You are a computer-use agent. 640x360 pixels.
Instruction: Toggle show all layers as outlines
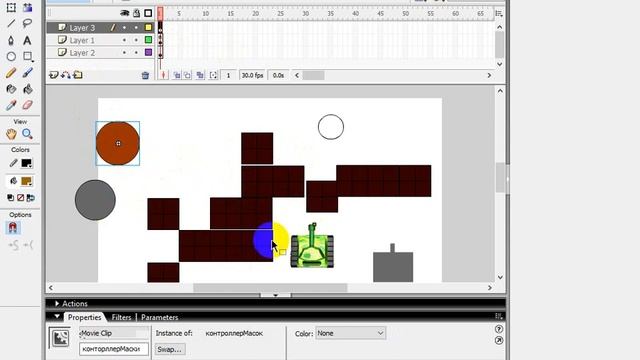point(148,13)
